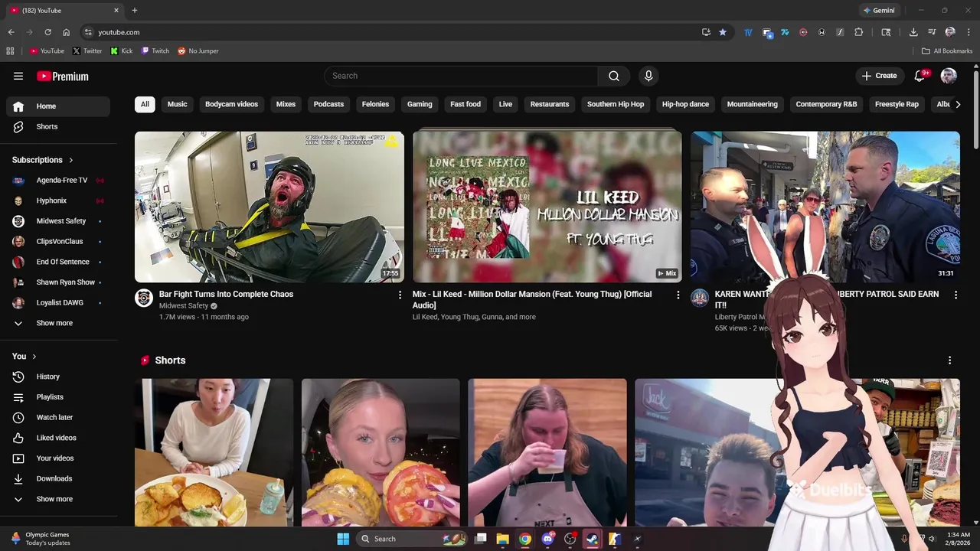Viewport: 980px width, 551px height.
Task: Open Lil Keed Million Dollar Mansion thumbnail
Action: click(547, 207)
